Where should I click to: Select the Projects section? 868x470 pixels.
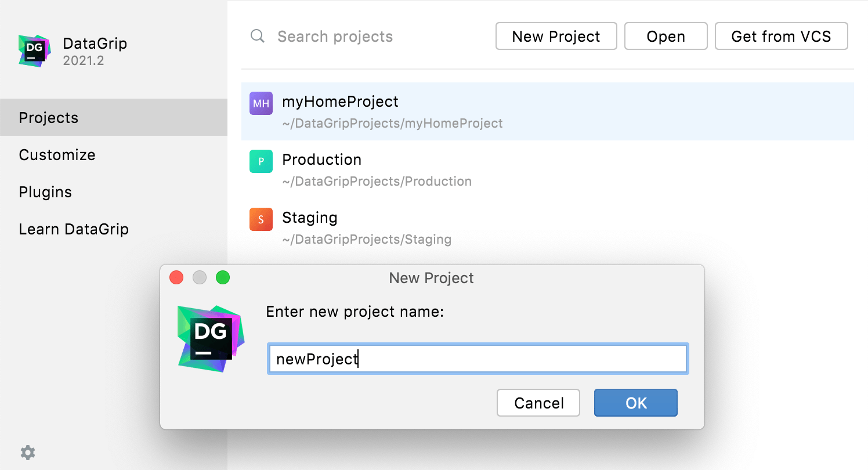[x=48, y=117]
